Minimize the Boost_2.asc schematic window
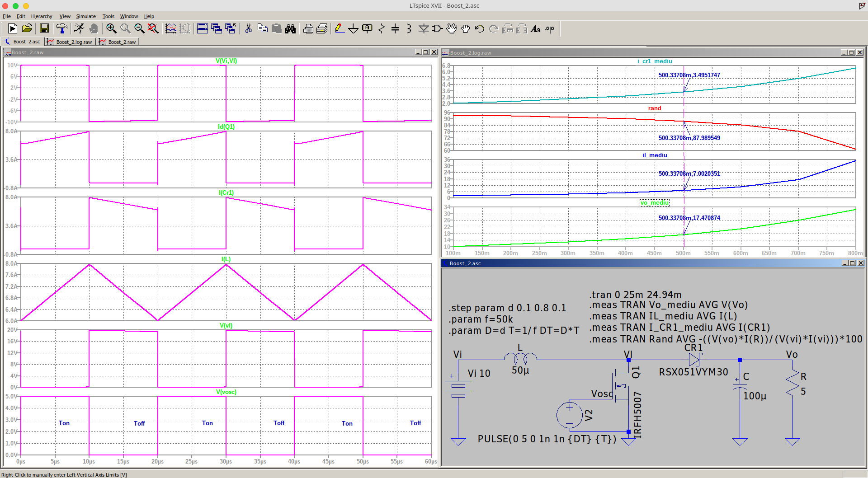The height and width of the screenshot is (478, 868). [844, 263]
